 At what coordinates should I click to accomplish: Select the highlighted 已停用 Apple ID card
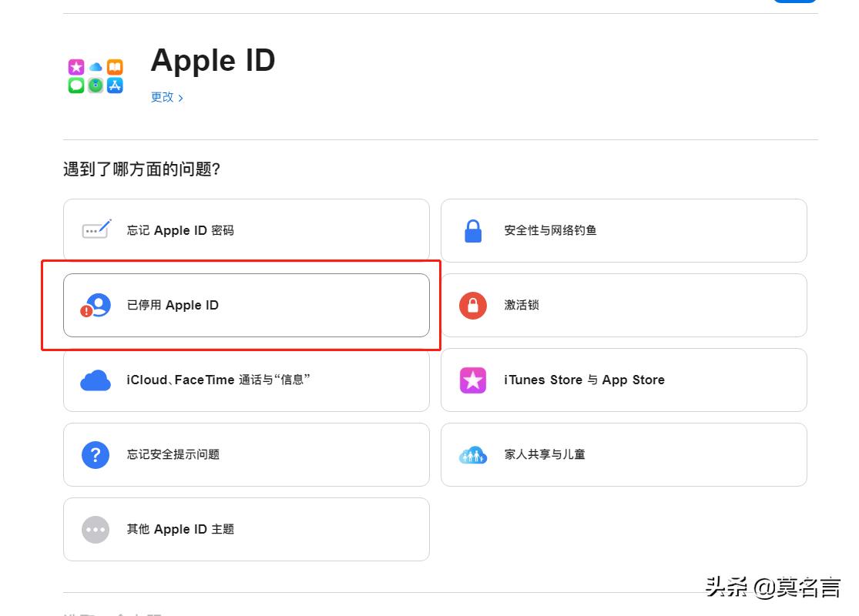(247, 304)
